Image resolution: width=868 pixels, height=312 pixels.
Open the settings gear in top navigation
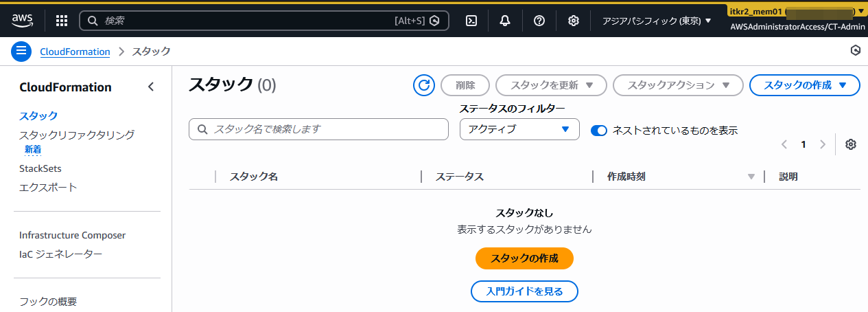[x=574, y=21]
